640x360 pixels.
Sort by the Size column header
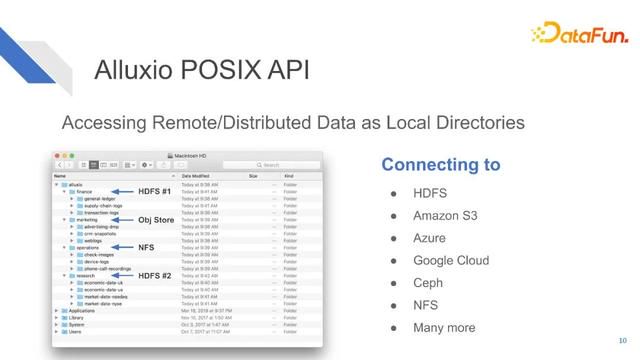tap(253, 176)
